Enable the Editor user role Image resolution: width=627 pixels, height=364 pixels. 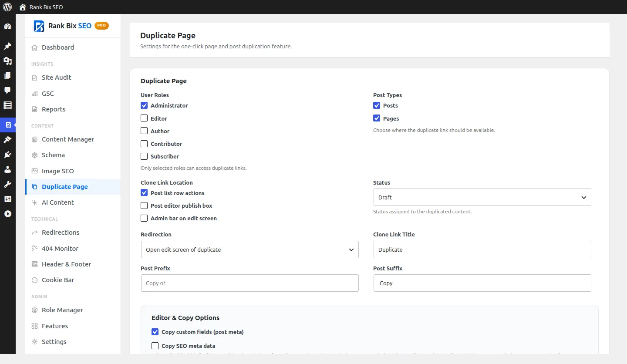click(x=144, y=118)
